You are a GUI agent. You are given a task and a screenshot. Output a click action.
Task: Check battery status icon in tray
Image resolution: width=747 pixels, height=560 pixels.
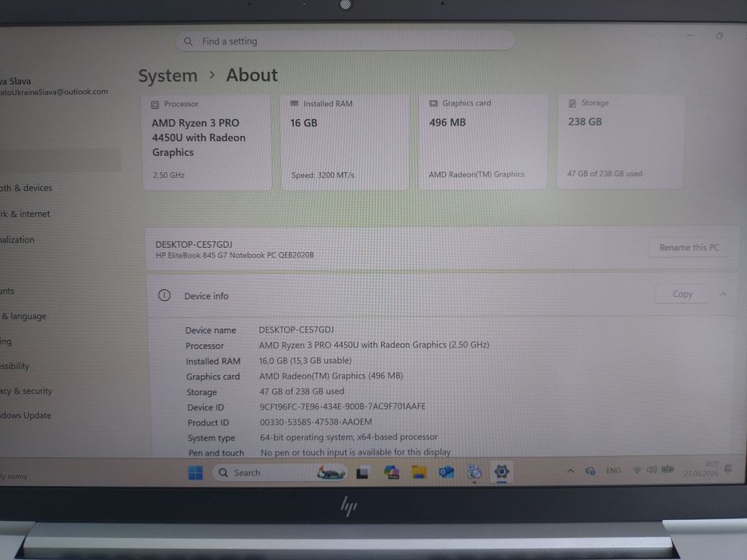pyautogui.click(x=668, y=470)
